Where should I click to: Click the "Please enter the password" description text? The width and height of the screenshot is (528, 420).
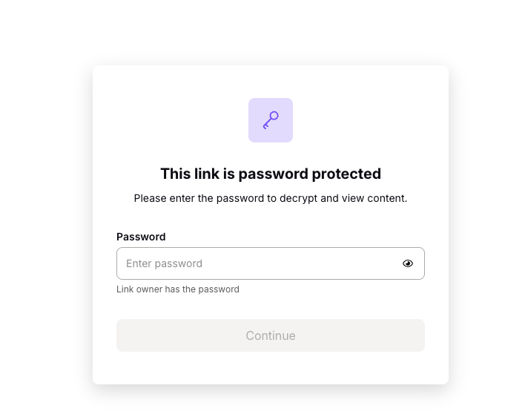coord(271,199)
